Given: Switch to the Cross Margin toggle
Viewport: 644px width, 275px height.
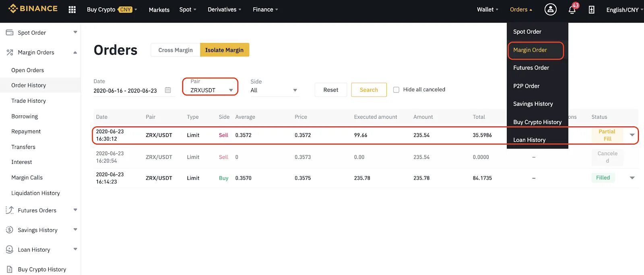Looking at the screenshot, I should (175, 50).
